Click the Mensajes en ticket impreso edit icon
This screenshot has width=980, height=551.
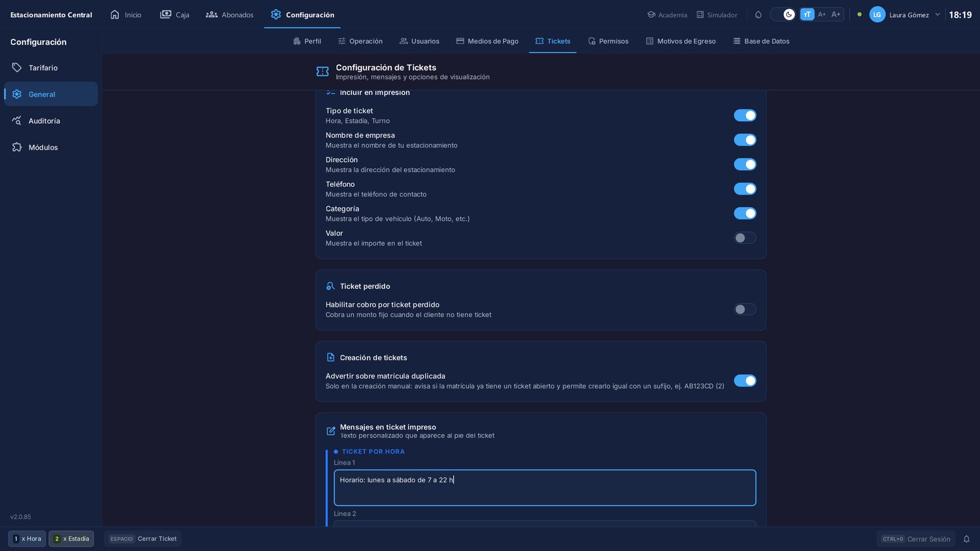point(331,431)
